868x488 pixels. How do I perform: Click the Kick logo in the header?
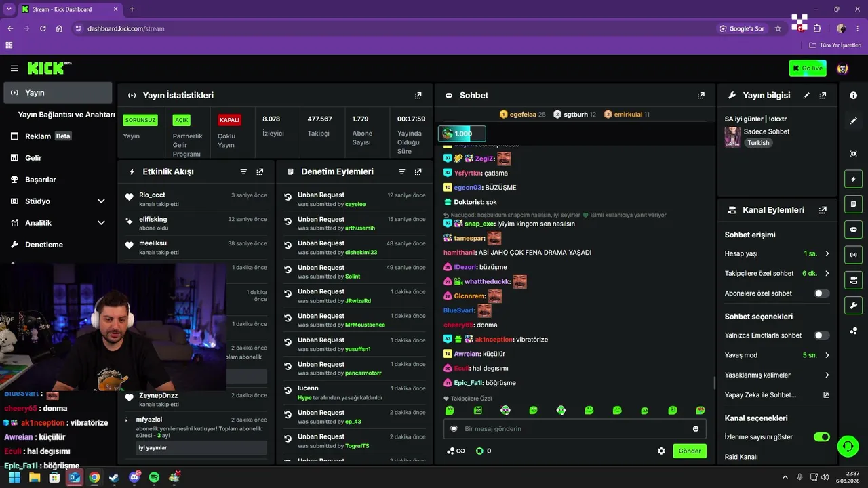pos(50,68)
